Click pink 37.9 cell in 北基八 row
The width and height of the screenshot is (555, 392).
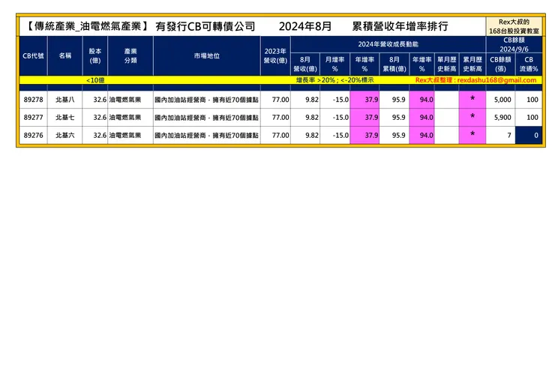(x=364, y=100)
